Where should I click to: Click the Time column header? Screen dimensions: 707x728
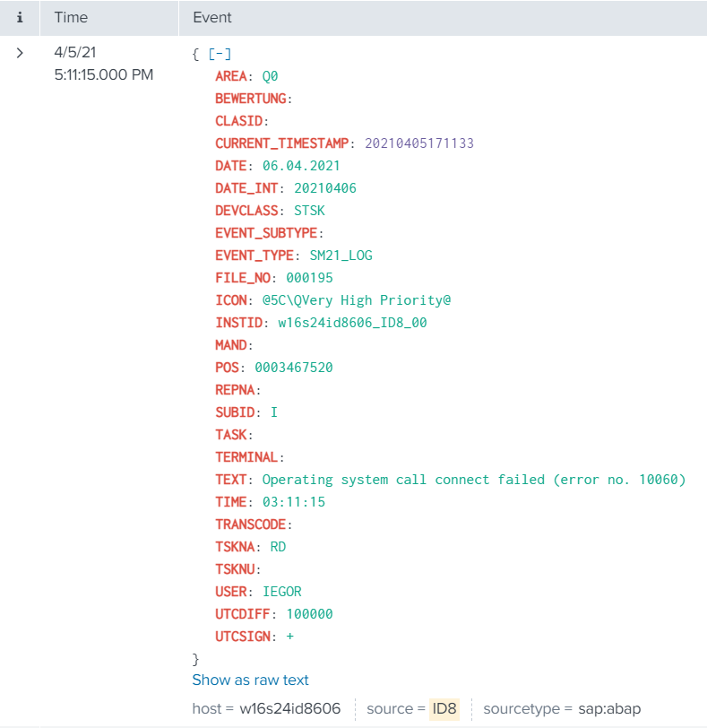(x=71, y=17)
